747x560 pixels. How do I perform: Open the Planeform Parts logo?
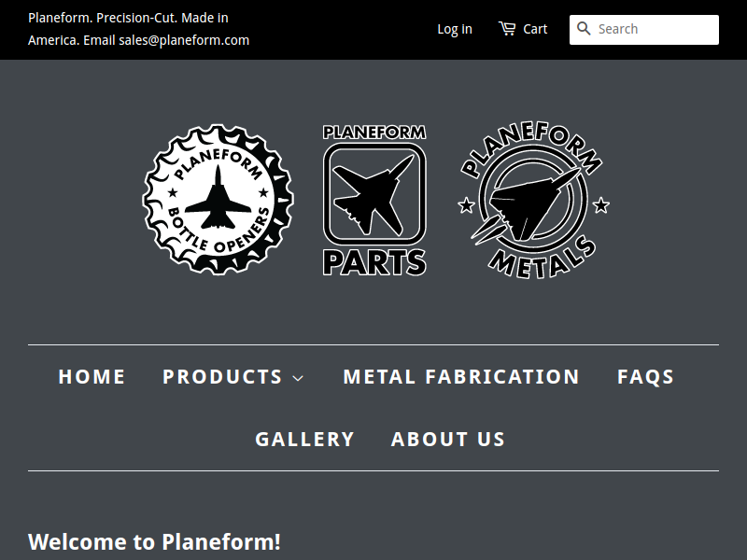coord(374,200)
